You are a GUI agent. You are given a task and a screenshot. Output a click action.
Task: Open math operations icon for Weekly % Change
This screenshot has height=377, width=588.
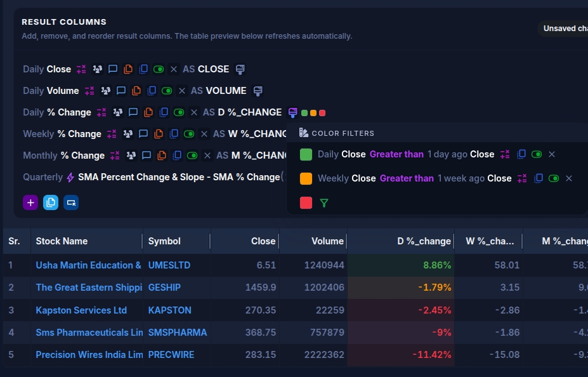click(112, 134)
